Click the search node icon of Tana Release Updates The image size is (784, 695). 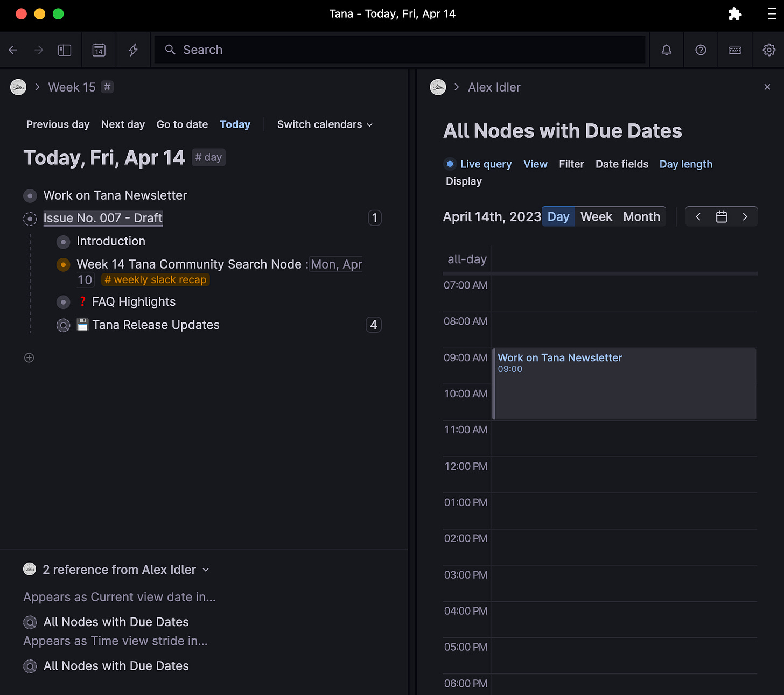[64, 325]
